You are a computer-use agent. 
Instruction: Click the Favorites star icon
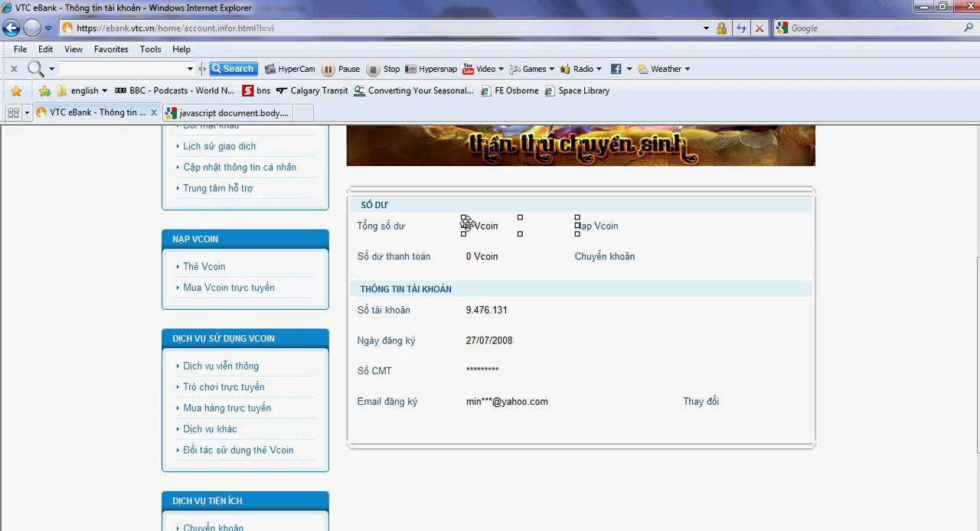coord(16,90)
